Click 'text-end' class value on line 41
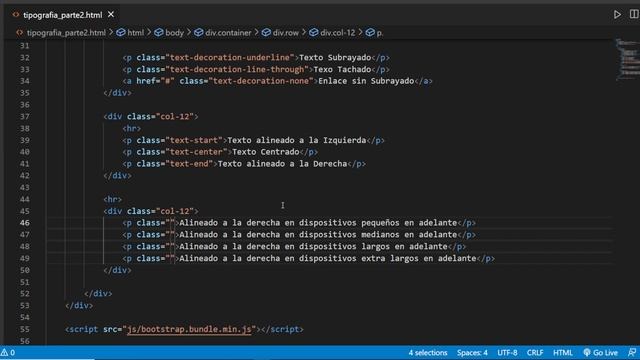640x360 pixels. point(189,164)
